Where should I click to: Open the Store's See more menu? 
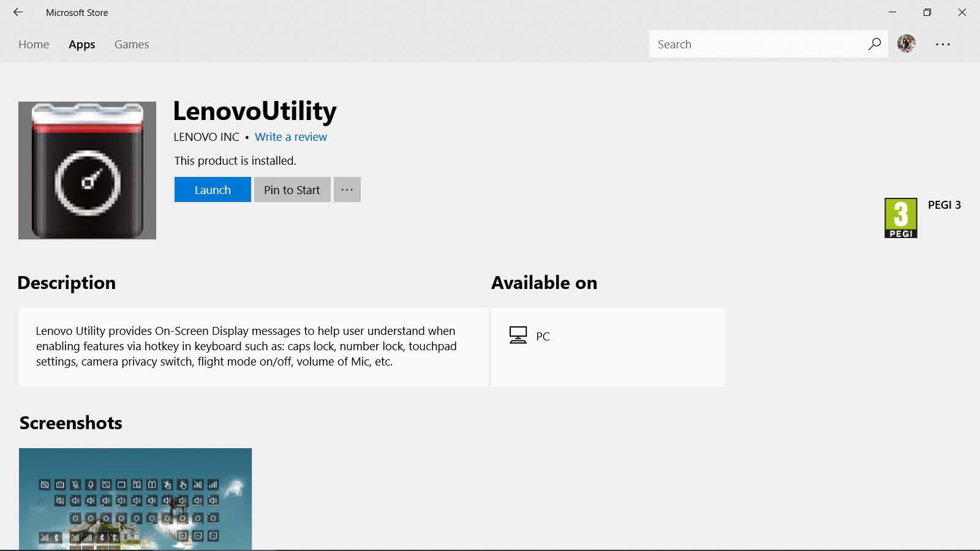click(x=943, y=44)
